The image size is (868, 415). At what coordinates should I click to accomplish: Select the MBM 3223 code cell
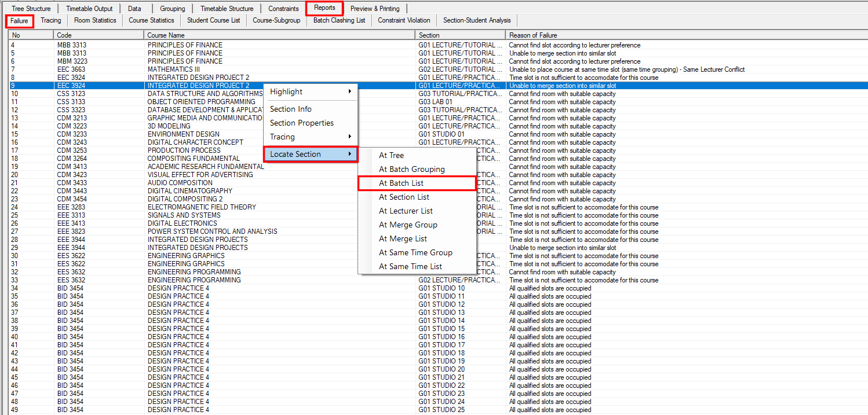tap(72, 61)
